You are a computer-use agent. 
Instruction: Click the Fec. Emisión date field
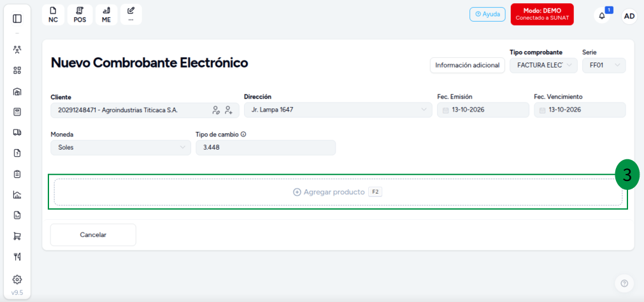(x=483, y=110)
